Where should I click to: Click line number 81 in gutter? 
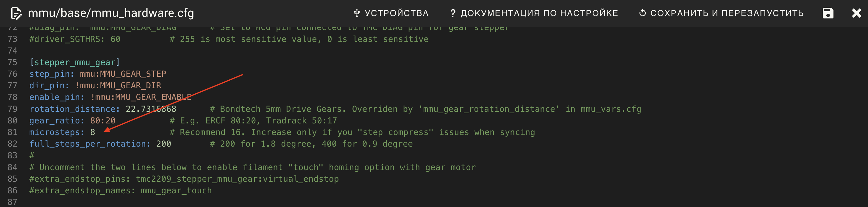[13, 132]
